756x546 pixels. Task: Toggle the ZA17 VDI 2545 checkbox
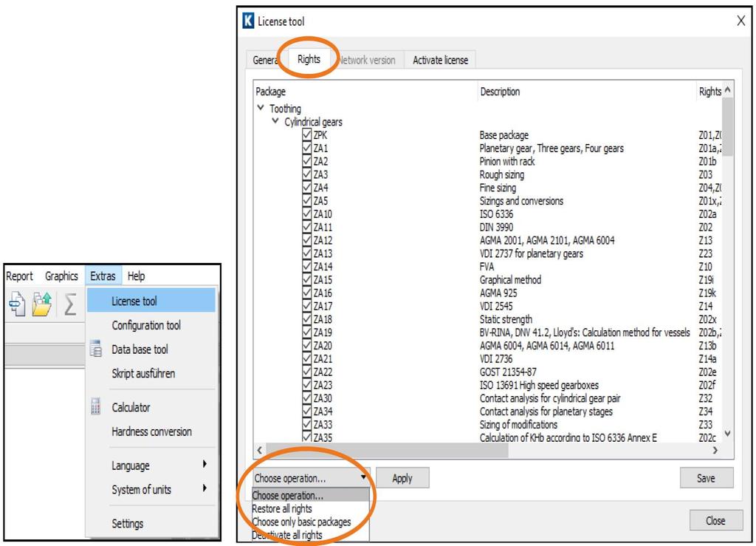pyautogui.click(x=307, y=306)
